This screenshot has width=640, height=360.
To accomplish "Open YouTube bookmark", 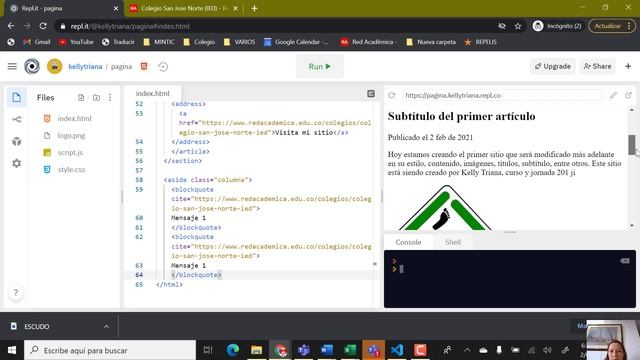I will coord(76,42).
